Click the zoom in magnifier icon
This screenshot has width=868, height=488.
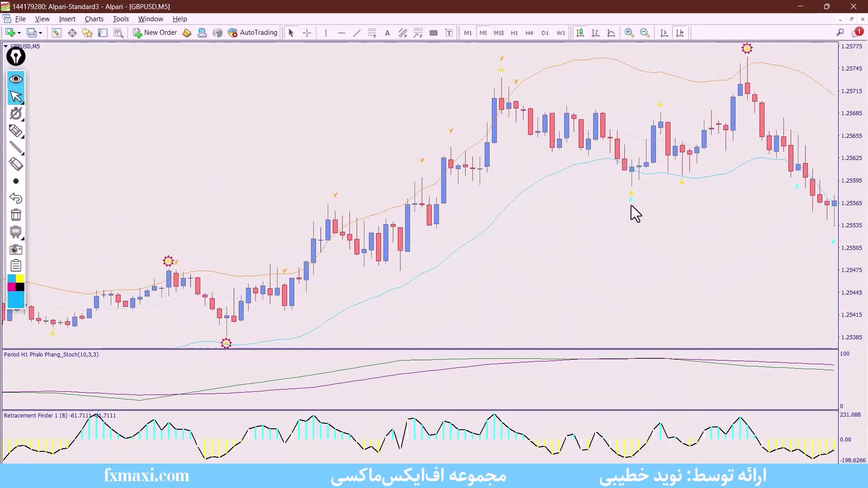pos(629,33)
